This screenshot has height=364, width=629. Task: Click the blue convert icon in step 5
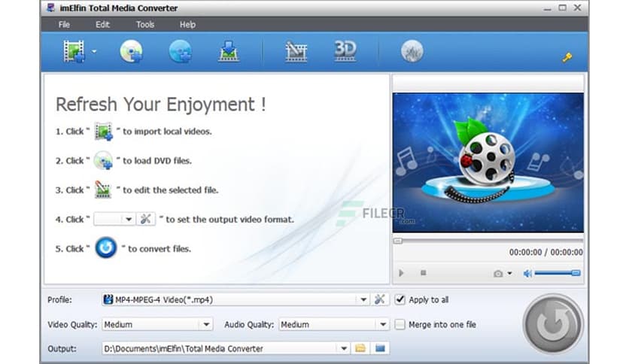tap(106, 247)
